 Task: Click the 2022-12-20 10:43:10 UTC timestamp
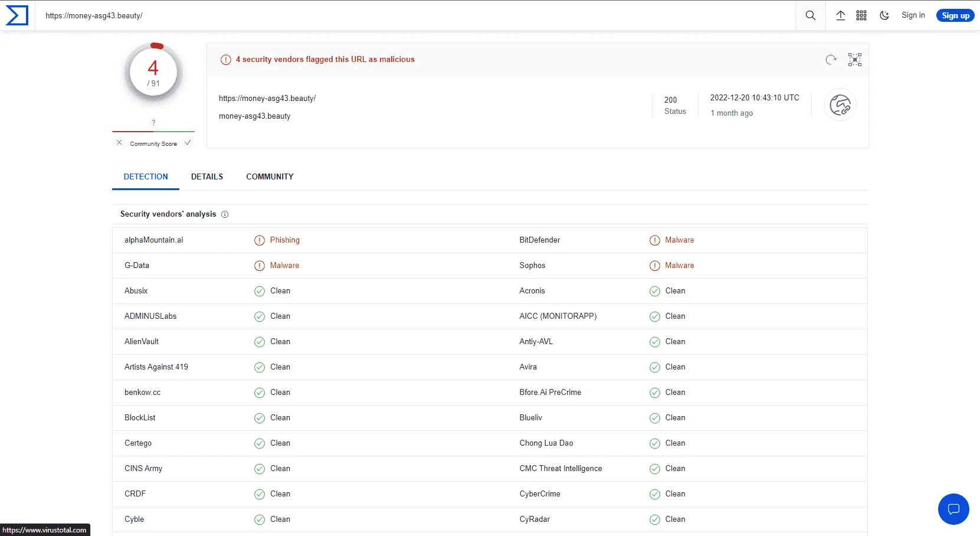[x=755, y=97]
